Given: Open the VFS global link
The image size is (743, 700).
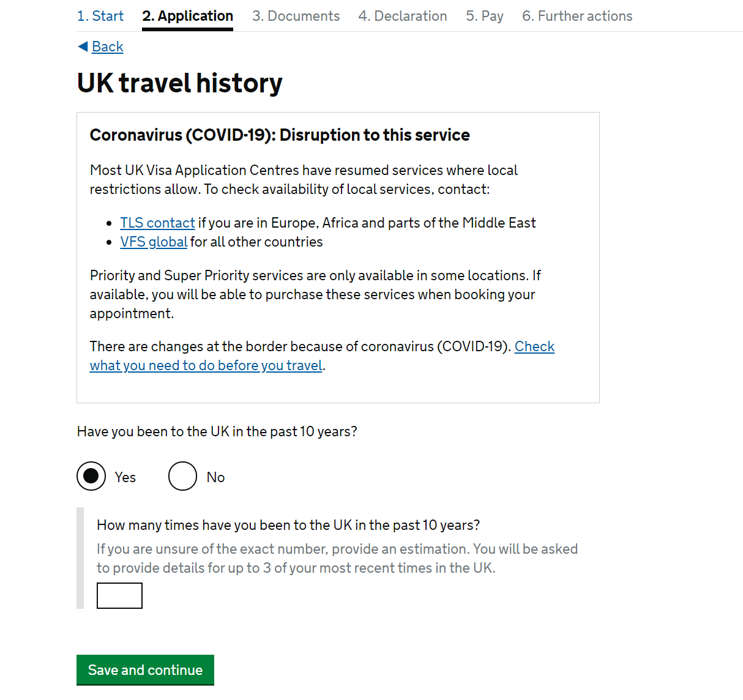Looking at the screenshot, I should coord(154,242).
